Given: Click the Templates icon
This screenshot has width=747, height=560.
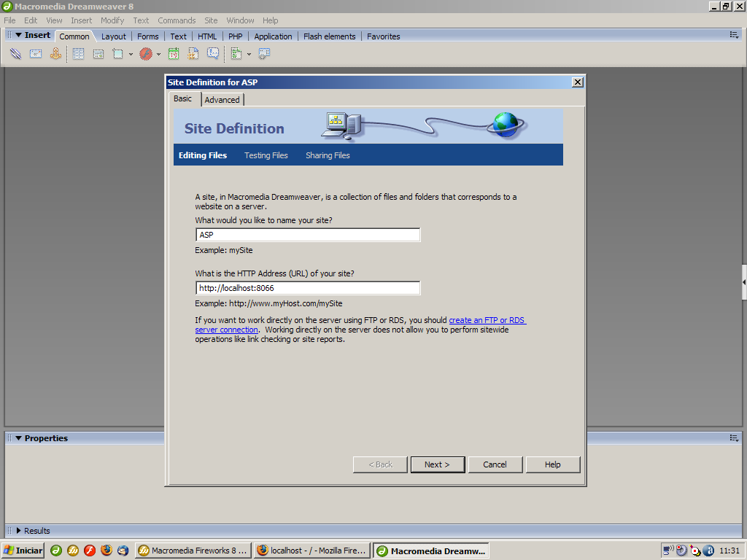Looking at the screenshot, I should pyautogui.click(x=236, y=54).
